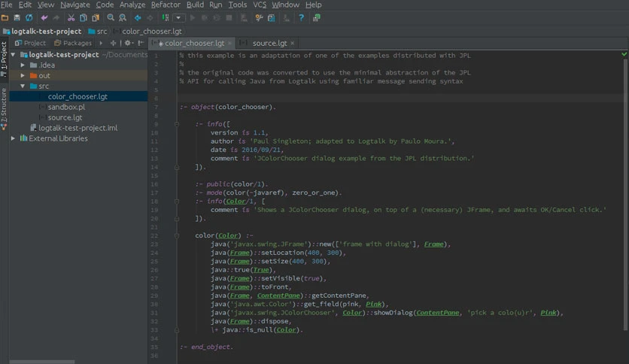629x364 pixels.
Task: Click the Replace magnifier icon
Action: [123, 17]
